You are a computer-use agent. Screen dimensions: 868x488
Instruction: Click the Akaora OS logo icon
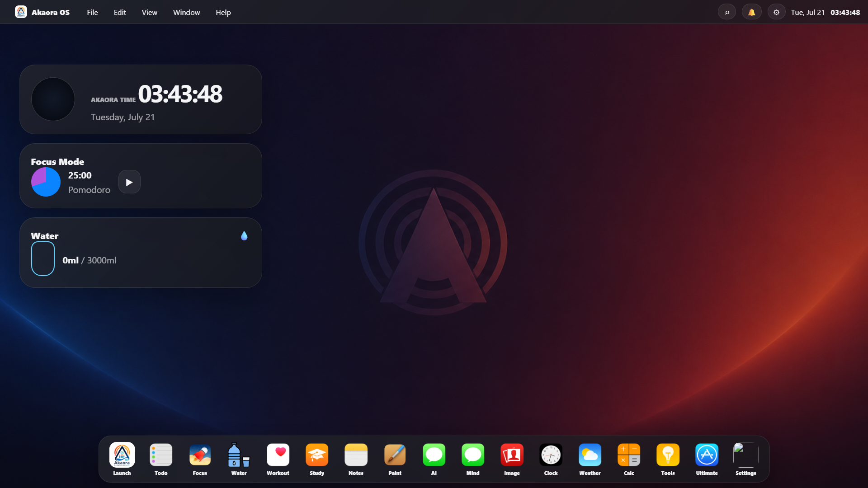tap(21, 12)
